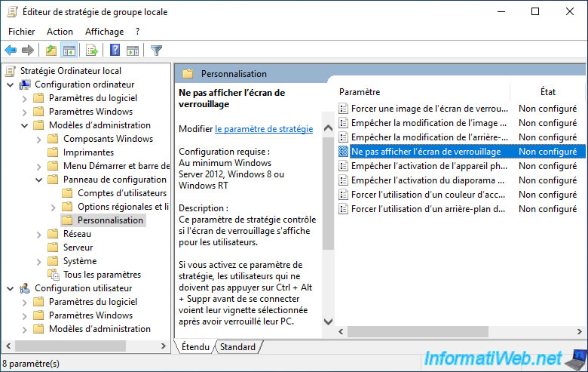Collapse the Panneau de configuration node
Viewport: 588px width, 372px height.
(38, 180)
